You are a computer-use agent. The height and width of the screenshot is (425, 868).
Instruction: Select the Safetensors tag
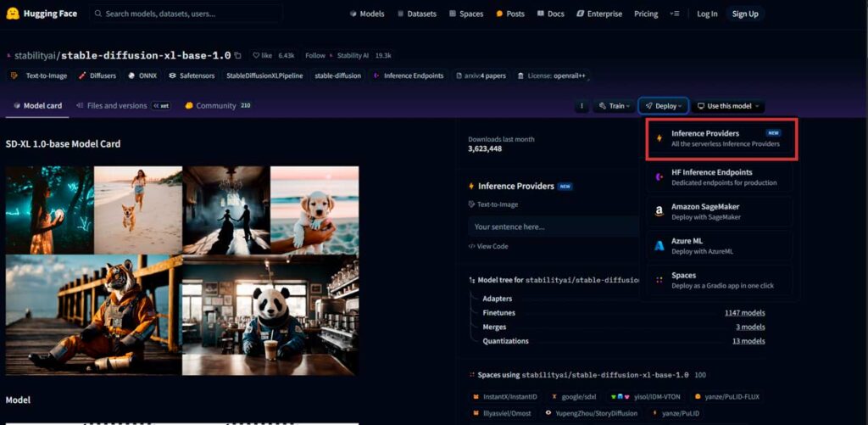click(192, 75)
